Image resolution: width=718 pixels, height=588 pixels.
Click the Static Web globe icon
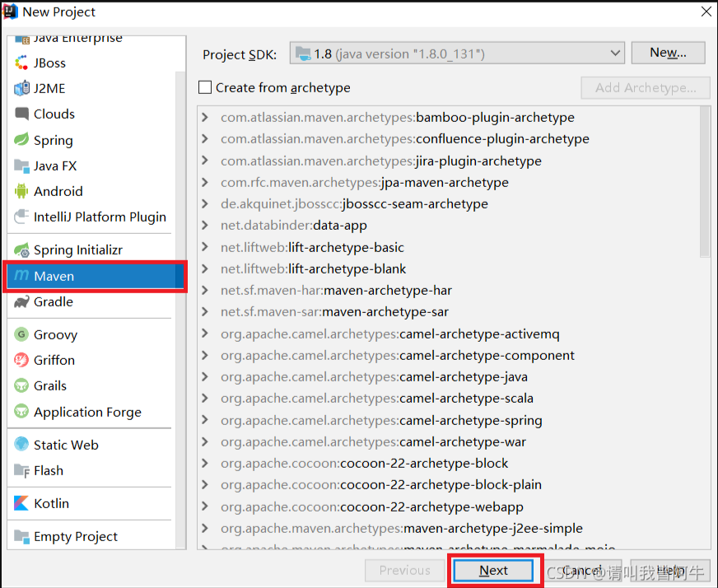point(21,444)
